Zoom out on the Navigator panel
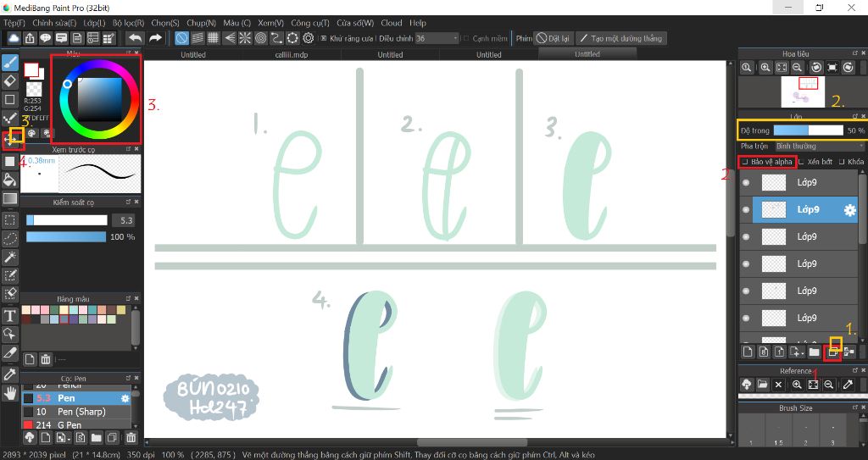Screen dimensions: 868x460 click(797, 67)
